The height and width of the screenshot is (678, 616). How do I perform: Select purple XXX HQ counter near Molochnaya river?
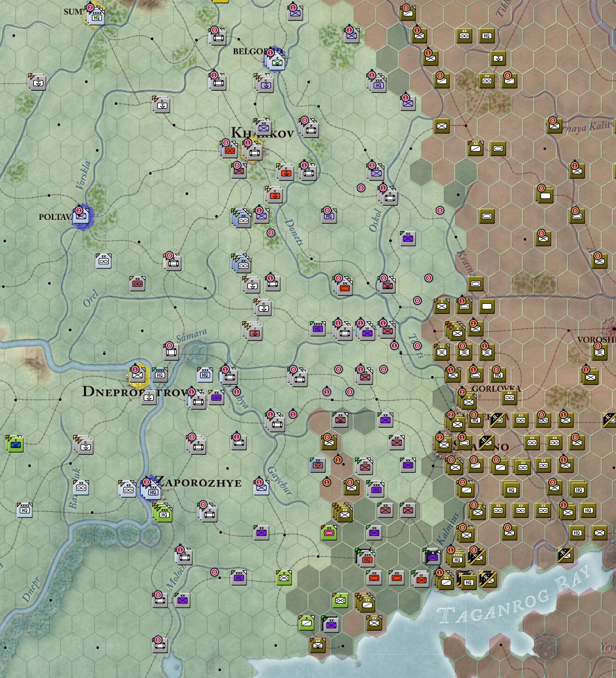239,577
